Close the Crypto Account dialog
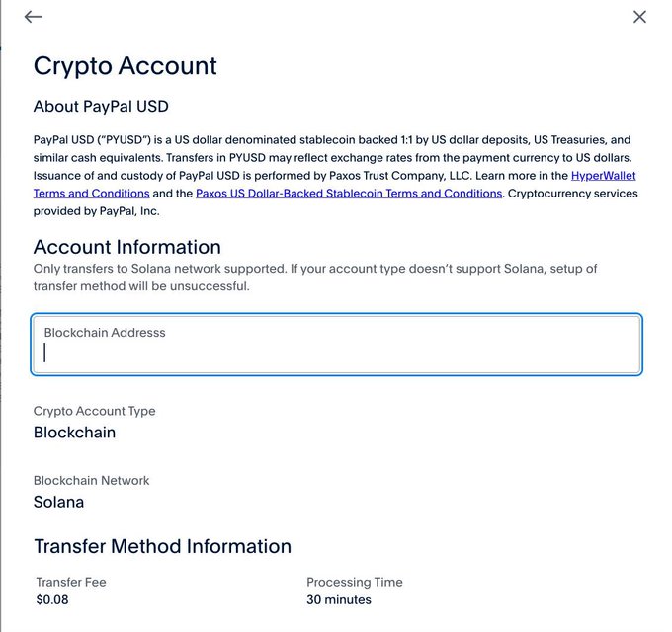This screenshot has height=632, width=672. click(639, 17)
